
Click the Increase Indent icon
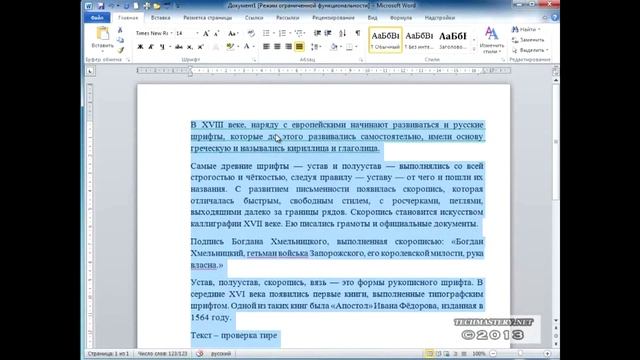point(328,33)
